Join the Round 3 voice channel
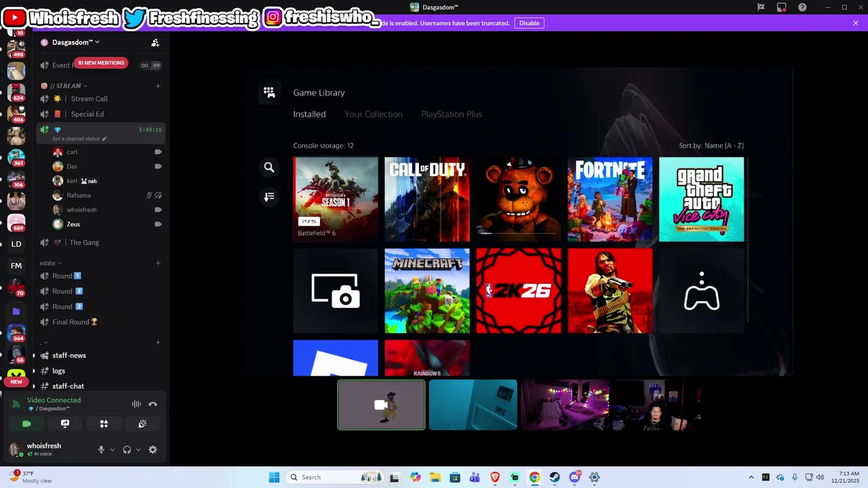868x488 pixels. click(x=100, y=306)
